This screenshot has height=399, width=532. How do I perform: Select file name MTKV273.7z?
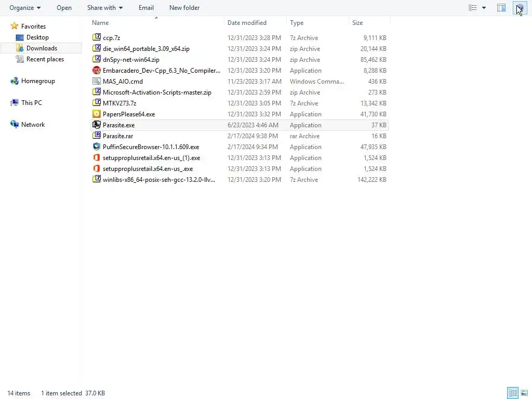pyautogui.click(x=119, y=103)
